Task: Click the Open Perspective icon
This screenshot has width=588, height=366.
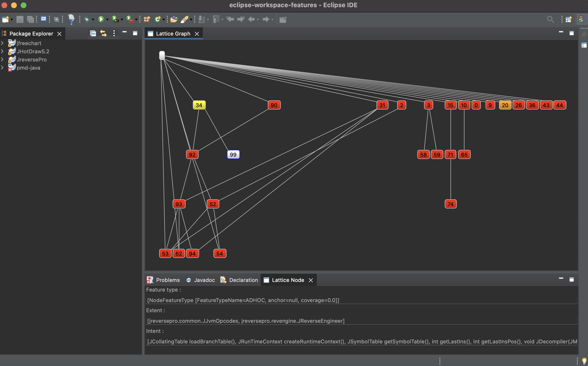Action: [x=569, y=19]
